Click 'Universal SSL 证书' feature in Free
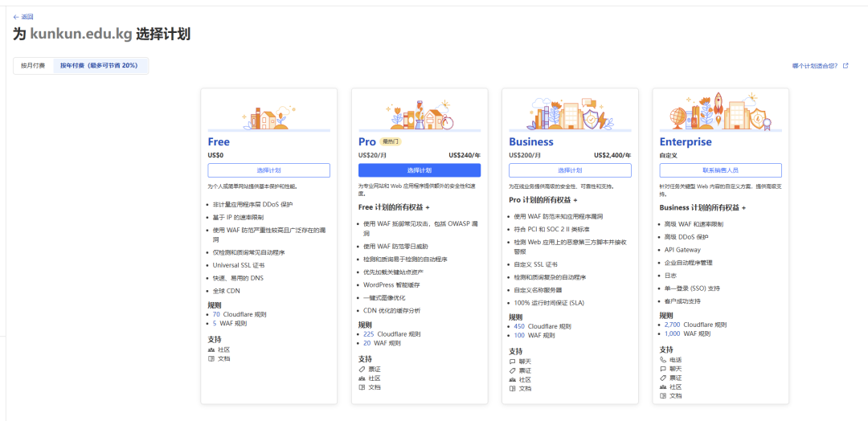 pyautogui.click(x=239, y=265)
